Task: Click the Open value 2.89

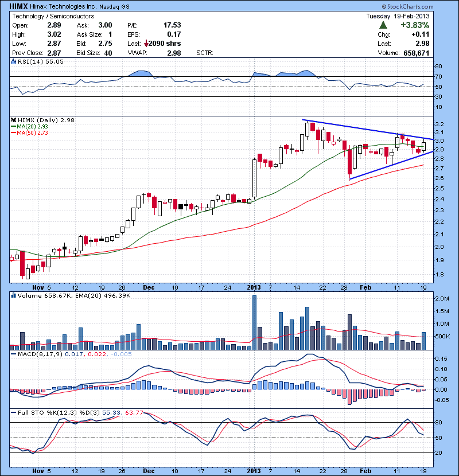Action: (x=54, y=25)
